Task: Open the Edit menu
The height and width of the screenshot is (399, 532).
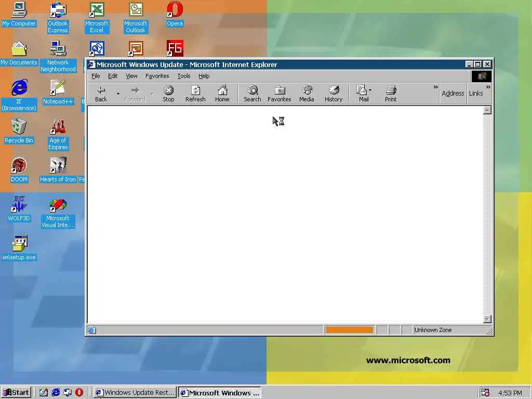Action: coord(113,76)
